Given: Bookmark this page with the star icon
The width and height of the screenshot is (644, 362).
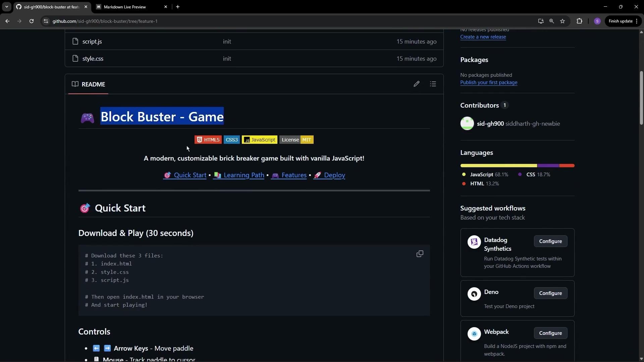Looking at the screenshot, I should pos(562,21).
